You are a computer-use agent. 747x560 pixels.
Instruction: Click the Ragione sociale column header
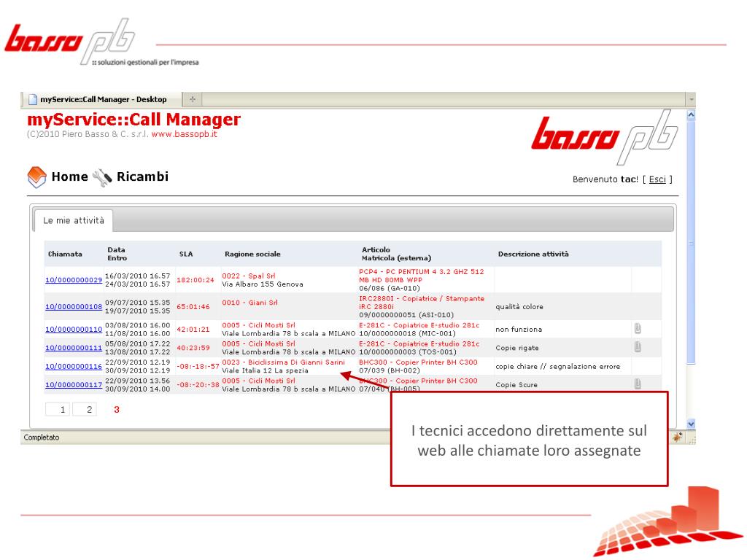tap(252, 254)
